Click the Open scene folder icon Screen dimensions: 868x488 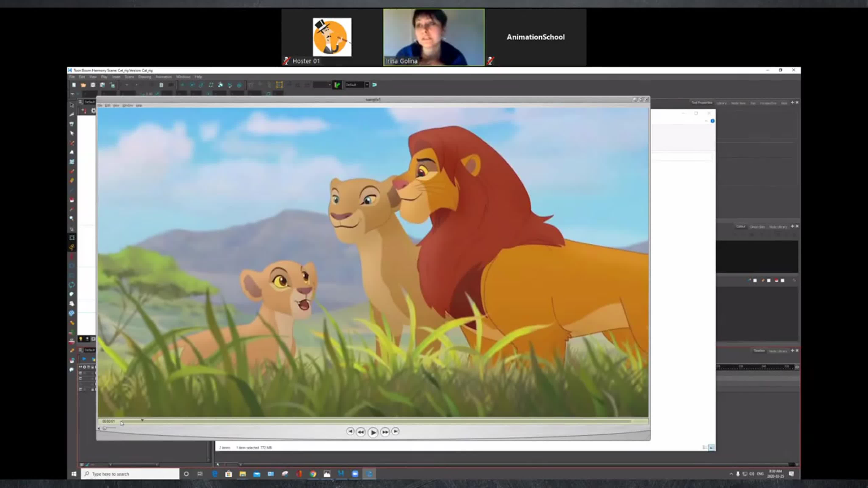[x=83, y=85]
